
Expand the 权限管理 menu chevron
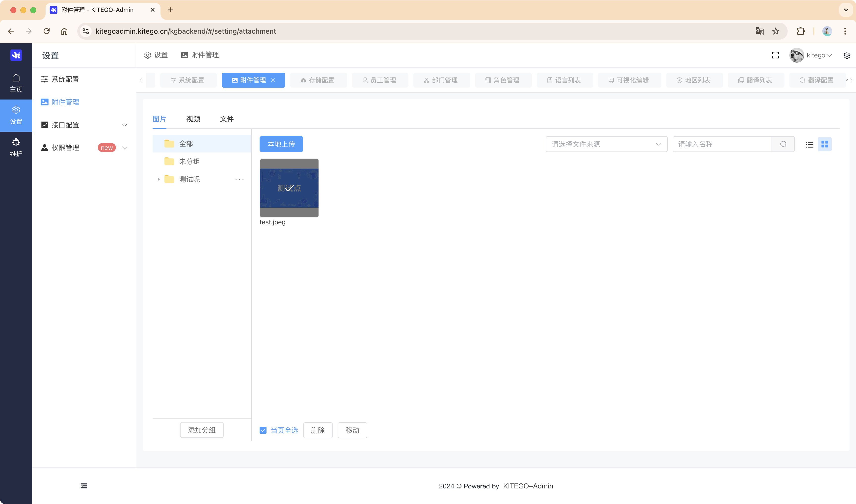pos(124,148)
